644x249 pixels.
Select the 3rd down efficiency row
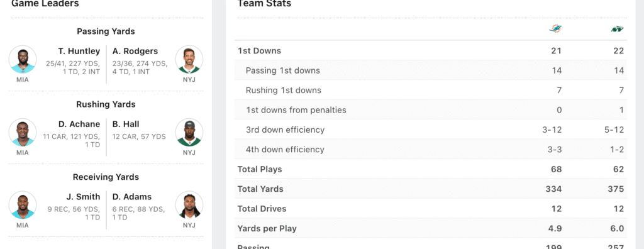pyautogui.click(x=431, y=130)
